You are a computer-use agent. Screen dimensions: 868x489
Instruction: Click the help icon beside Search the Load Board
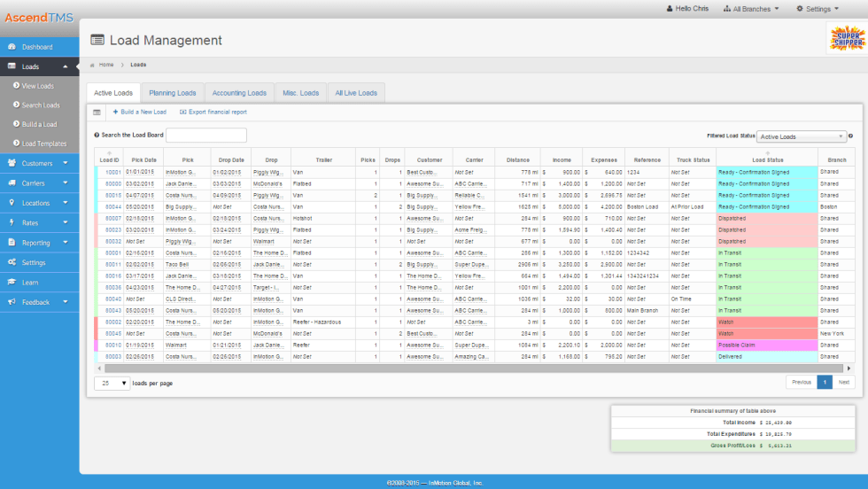coord(97,136)
